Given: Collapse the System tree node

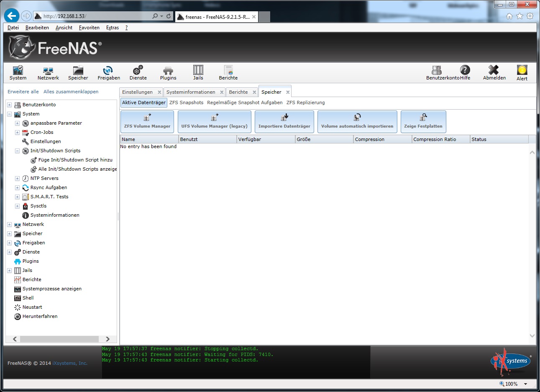Looking at the screenshot, I should pyautogui.click(x=9, y=114).
